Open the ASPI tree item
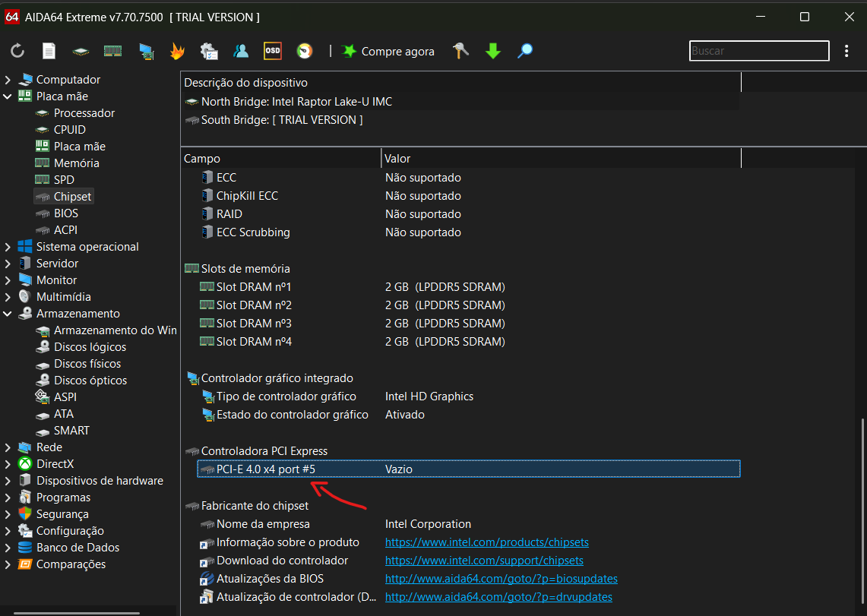Viewport: 867px width, 616px height. click(x=65, y=397)
